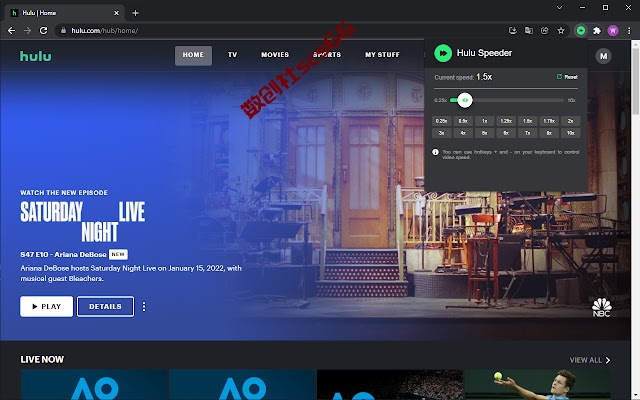Open the Hulu profile avatar M
Screen dimensions: 640x400
[603, 56]
